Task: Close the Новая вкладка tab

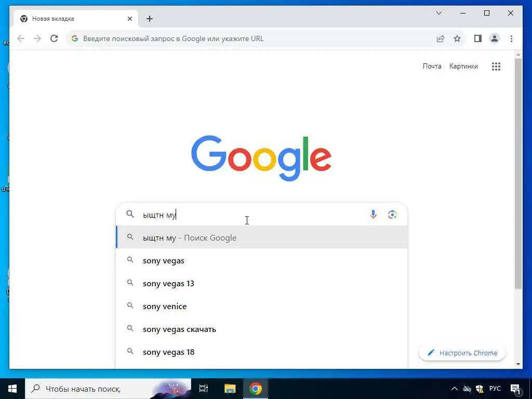Action: (x=129, y=19)
